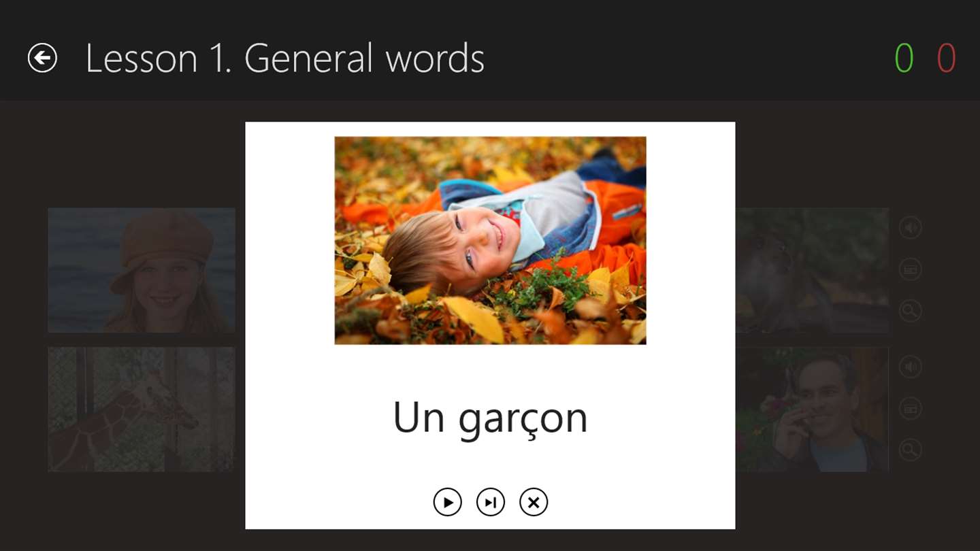Click the speaker icon beside man on phone
The image size is (980, 551).
click(911, 367)
